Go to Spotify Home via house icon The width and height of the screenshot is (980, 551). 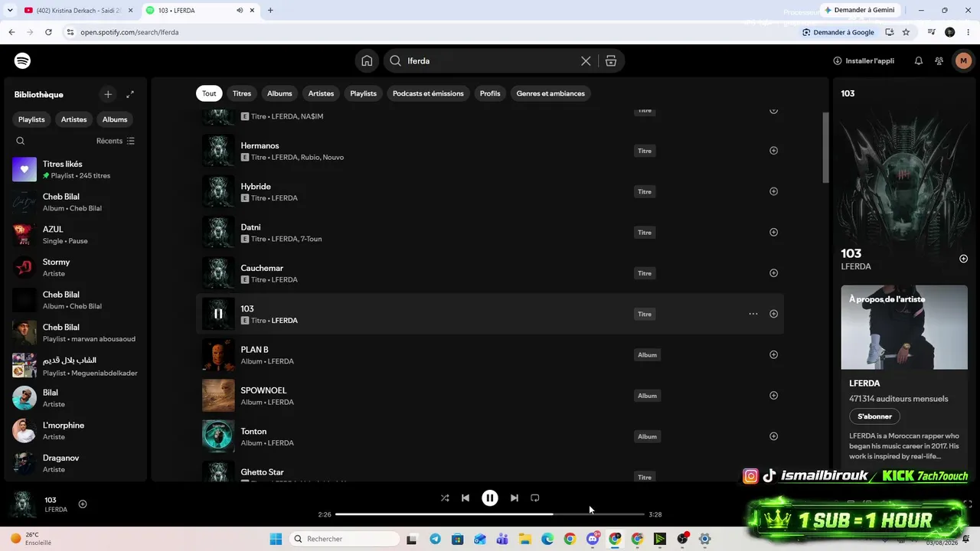pyautogui.click(x=367, y=61)
